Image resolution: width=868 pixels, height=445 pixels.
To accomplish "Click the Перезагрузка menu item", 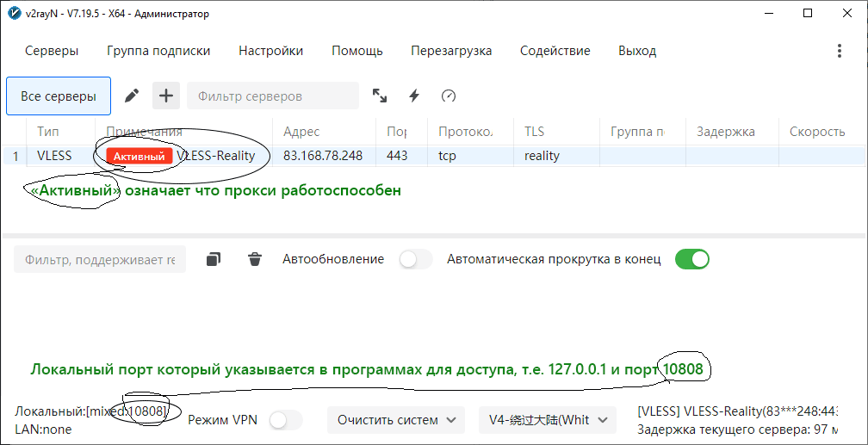I will click(451, 51).
